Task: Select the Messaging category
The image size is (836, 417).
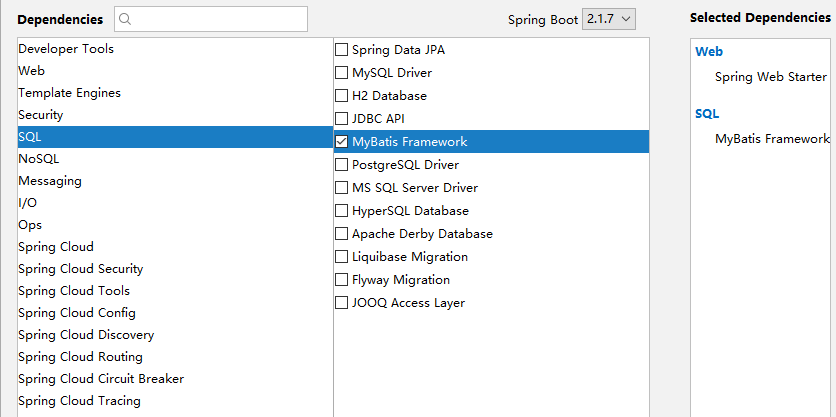Action: 175,181
